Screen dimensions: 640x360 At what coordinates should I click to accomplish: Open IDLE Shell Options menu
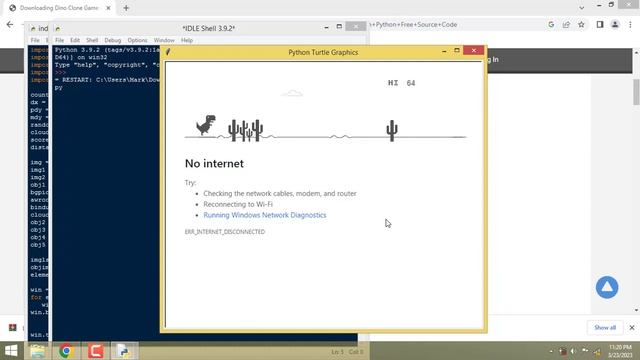[x=137, y=40]
